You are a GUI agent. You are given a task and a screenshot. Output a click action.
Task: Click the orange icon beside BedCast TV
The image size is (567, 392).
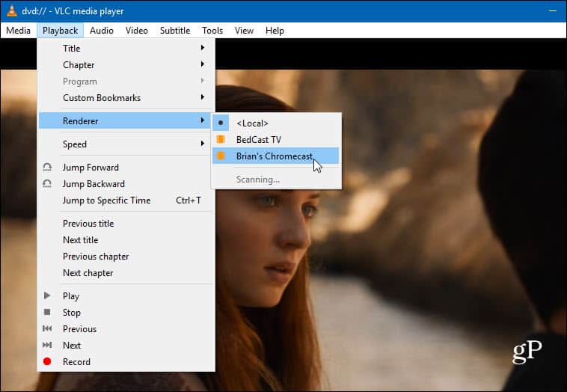coord(221,139)
